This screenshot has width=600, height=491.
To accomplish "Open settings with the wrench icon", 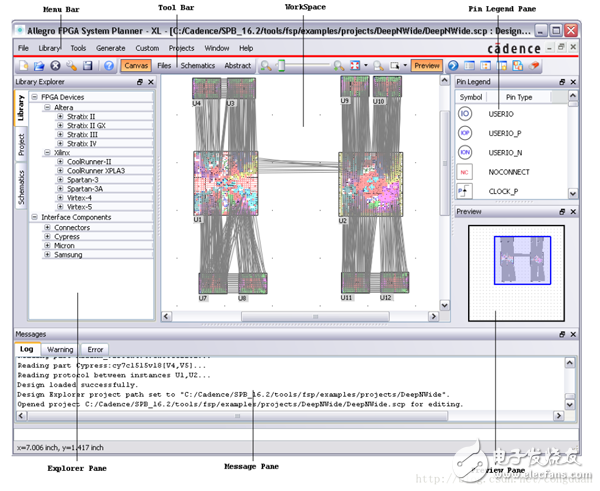I will [x=72, y=66].
